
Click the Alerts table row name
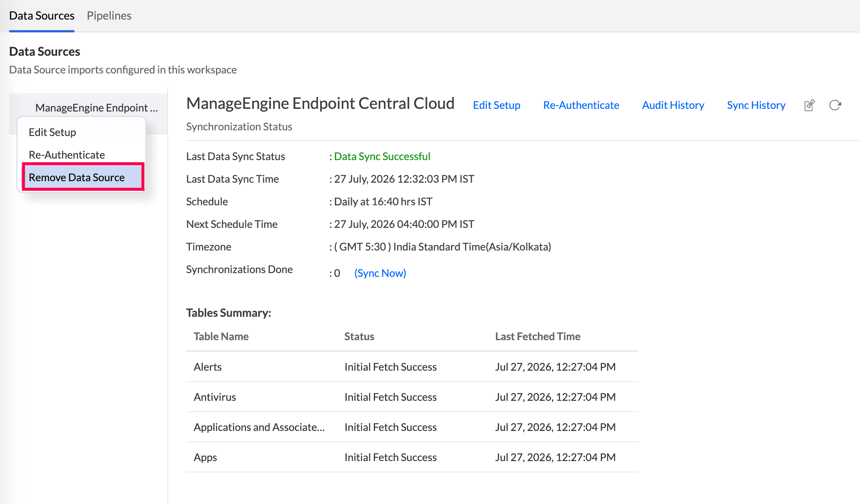[208, 367]
